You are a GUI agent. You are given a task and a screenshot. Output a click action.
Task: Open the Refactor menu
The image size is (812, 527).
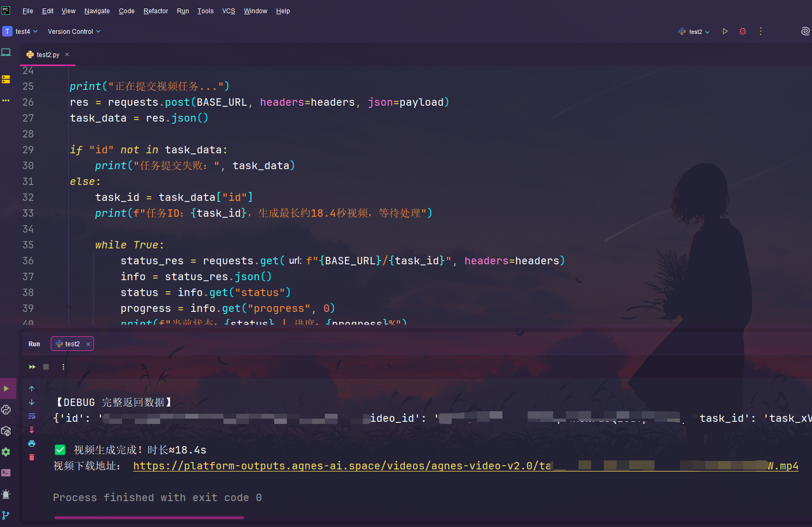(x=156, y=11)
